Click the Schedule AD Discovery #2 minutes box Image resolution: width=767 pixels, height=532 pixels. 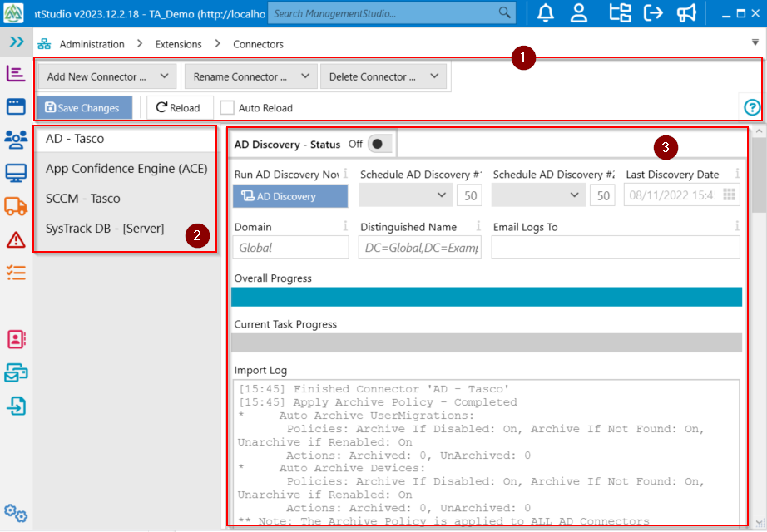pos(602,195)
